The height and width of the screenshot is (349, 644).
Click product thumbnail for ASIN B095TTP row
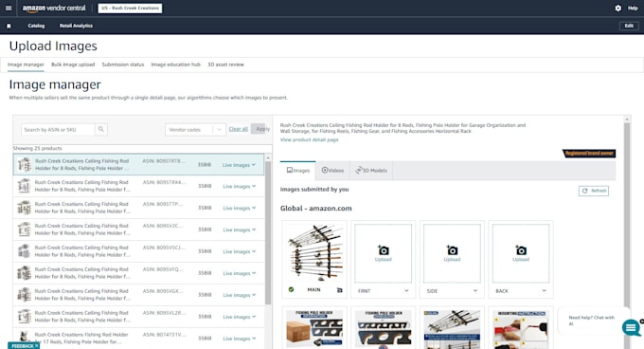(x=25, y=208)
